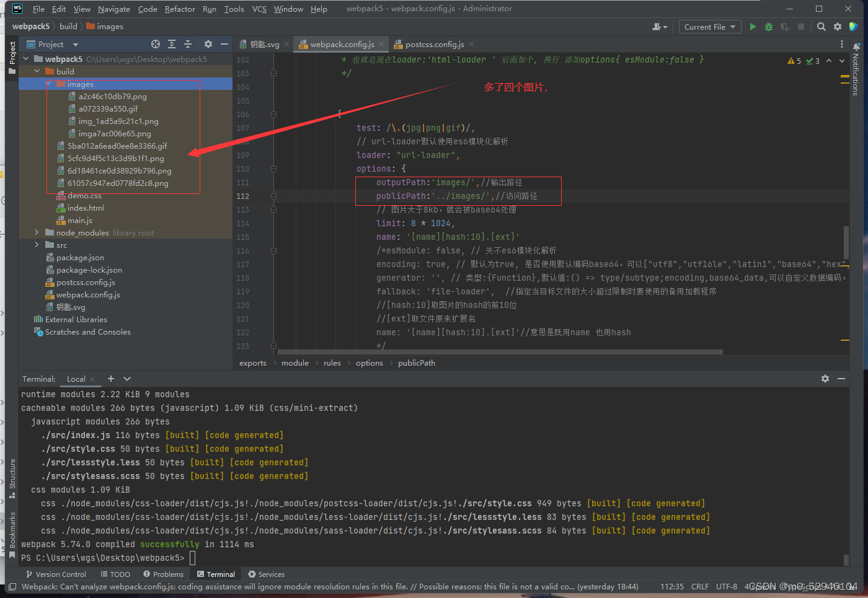
Task: Click the terminal vertical scrollbar
Action: (x=846, y=560)
